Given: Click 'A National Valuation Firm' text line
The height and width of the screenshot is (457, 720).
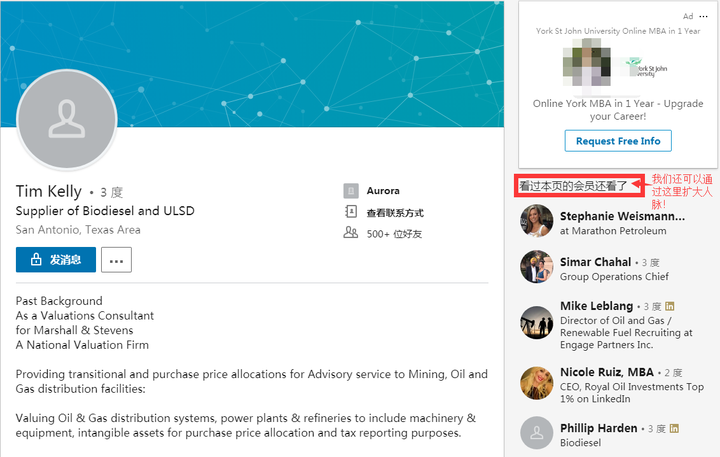Looking at the screenshot, I should [x=82, y=345].
